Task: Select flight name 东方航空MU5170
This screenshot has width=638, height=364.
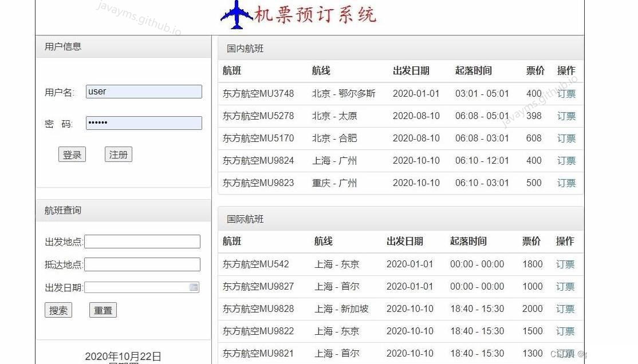Action: (x=258, y=139)
